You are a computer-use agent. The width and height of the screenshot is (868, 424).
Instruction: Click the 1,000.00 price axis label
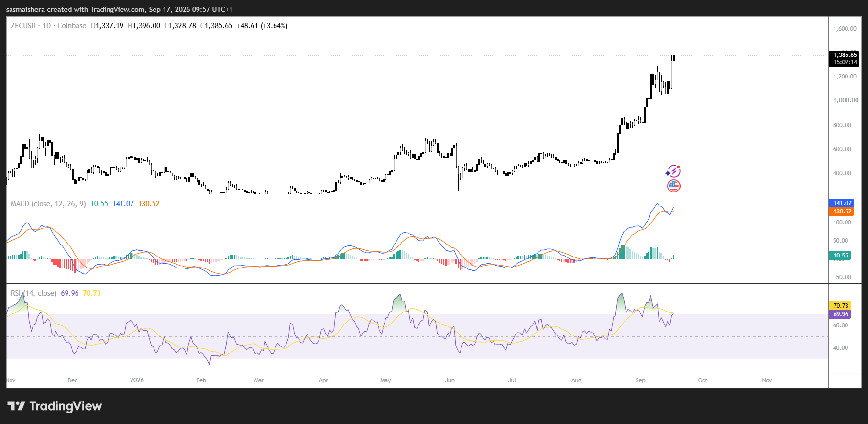pyautogui.click(x=846, y=100)
